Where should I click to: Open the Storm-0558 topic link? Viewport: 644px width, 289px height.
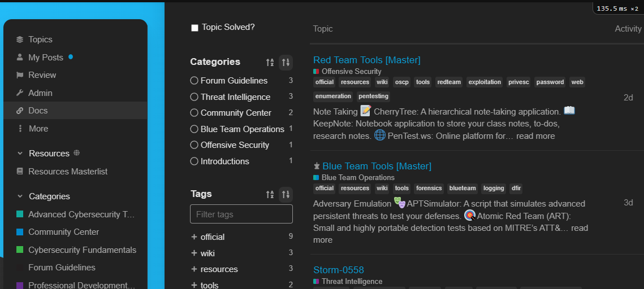[338, 270]
